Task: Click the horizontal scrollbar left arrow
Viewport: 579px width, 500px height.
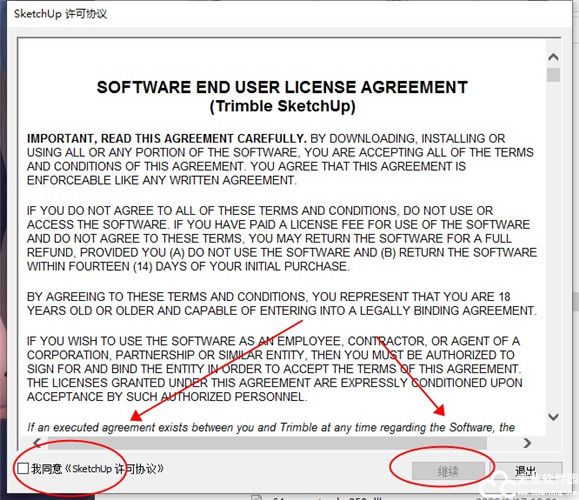Action: pyautogui.click(x=37, y=442)
